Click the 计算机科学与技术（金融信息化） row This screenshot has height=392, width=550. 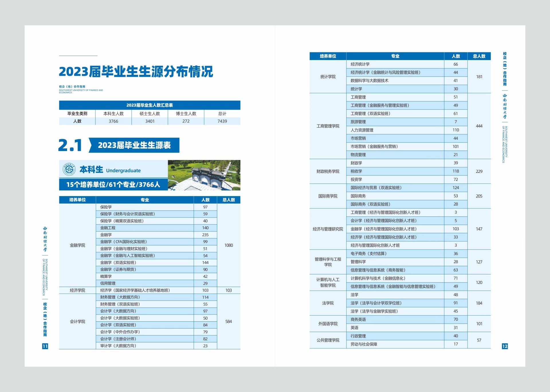[407, 278]
